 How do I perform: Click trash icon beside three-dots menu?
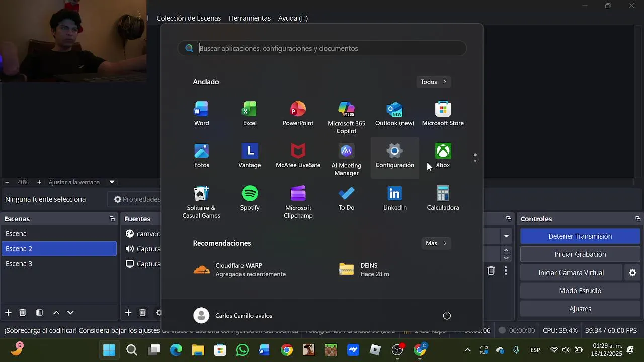point(491,270)
